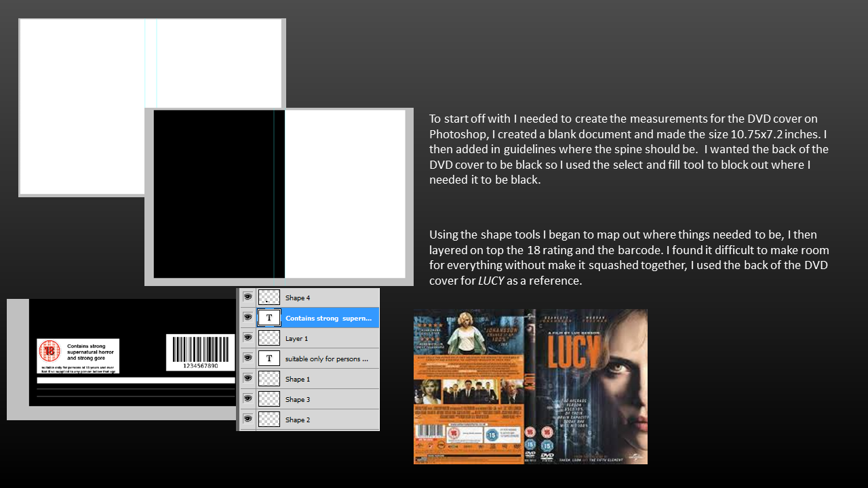
Task: Hide the Shape 4 layer eye icon
Action: [248, 297]
